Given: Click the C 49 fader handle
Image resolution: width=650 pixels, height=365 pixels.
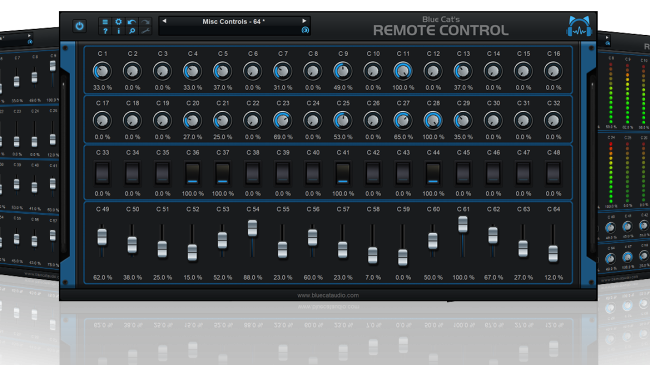Looking at the screenshot, I should tap(102, 237).
